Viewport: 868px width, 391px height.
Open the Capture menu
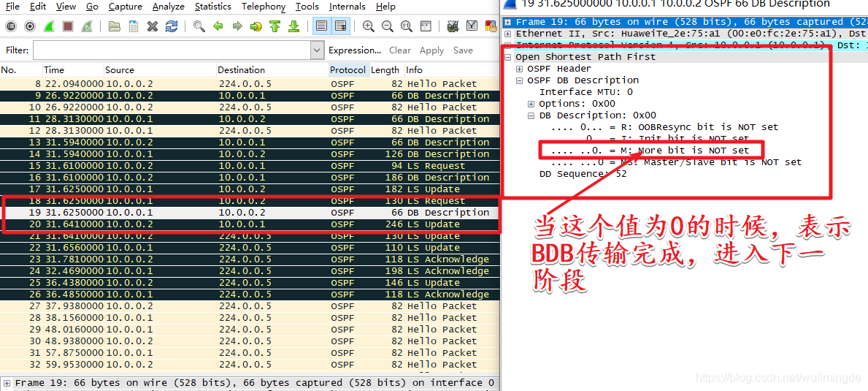[x=125, y=7]
